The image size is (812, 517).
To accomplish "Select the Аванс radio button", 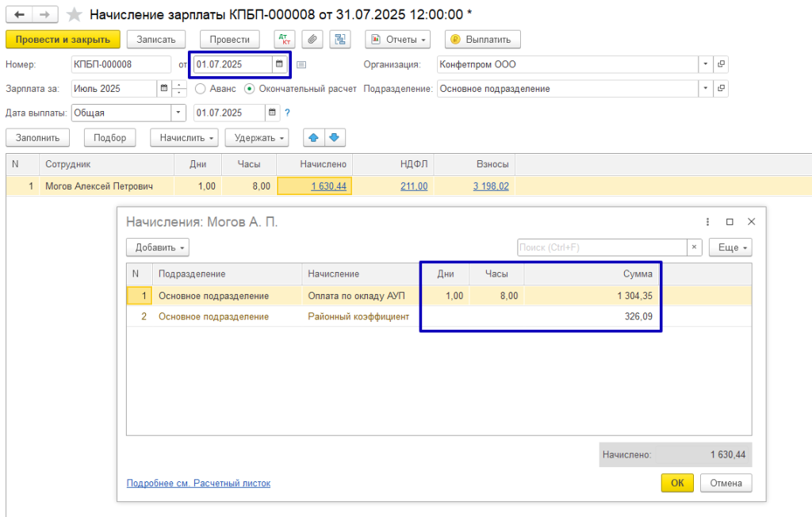I will coord(201,89).
